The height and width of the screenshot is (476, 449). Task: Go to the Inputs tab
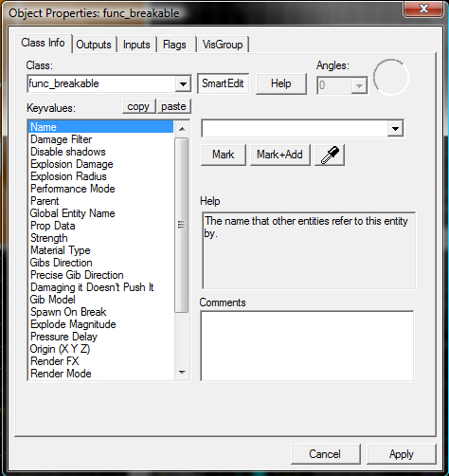pos(136,45)
